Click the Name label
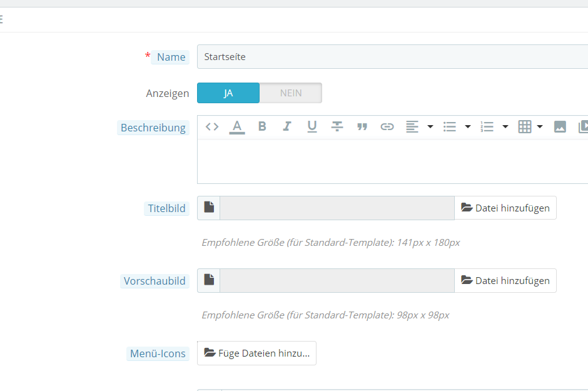 (171, 57)
